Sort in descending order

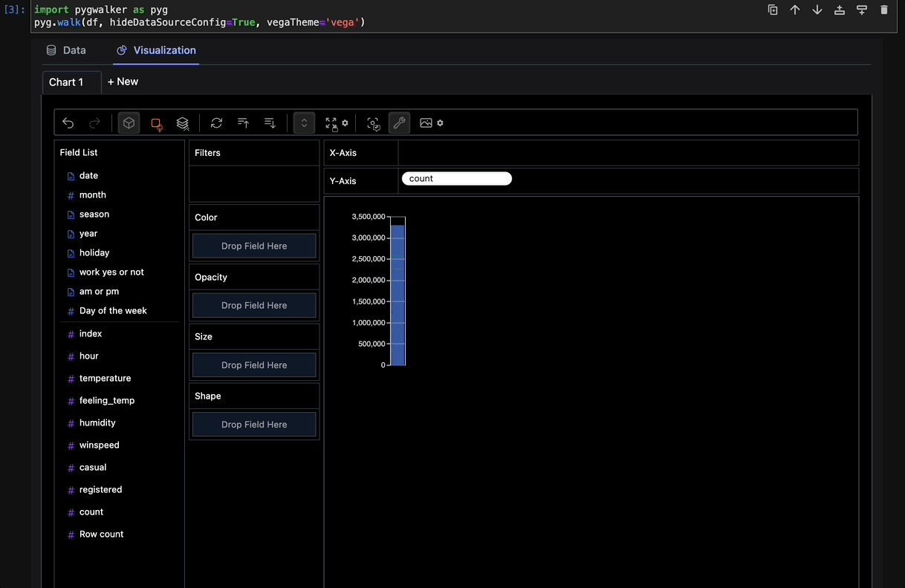click(270, 123)
